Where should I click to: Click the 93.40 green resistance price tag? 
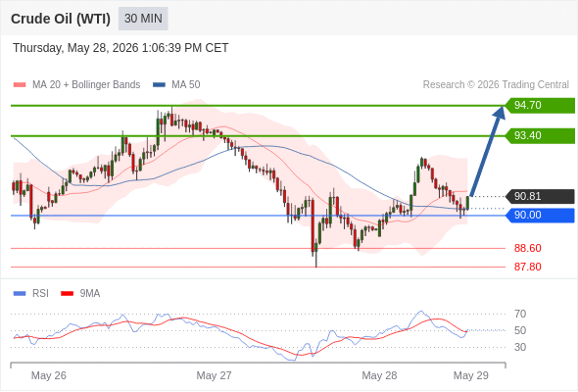pos(540,135)
